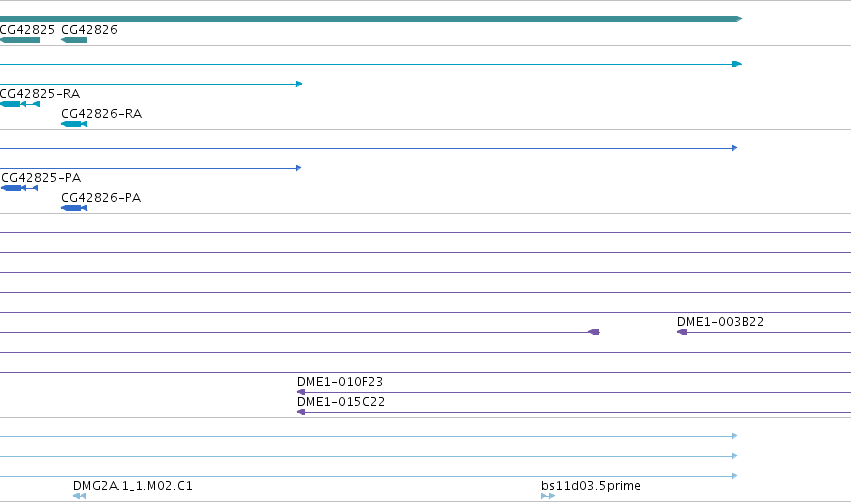Select the thick teal gene bar at top
The width and height of the screenshot is (851, 502).
coord(371,19)
